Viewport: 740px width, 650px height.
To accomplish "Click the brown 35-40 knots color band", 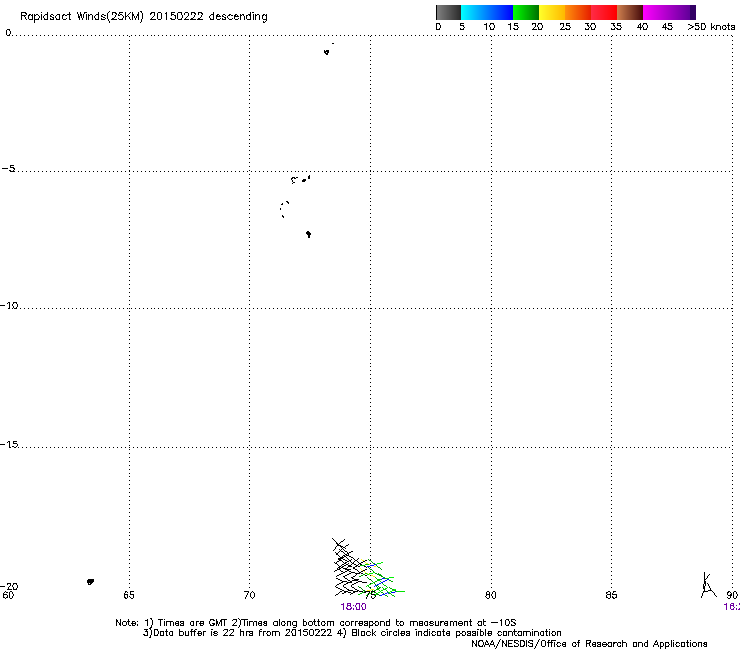I will coord(630,12).
